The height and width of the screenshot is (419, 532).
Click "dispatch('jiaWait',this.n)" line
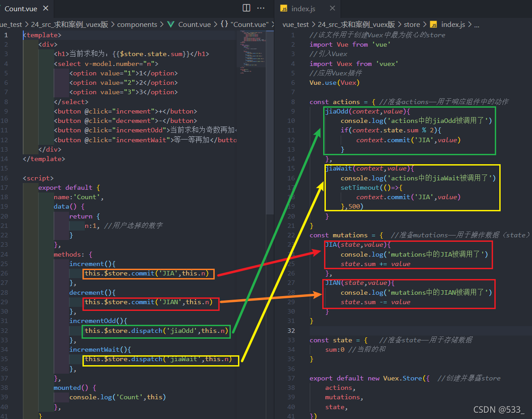(159, 359)
